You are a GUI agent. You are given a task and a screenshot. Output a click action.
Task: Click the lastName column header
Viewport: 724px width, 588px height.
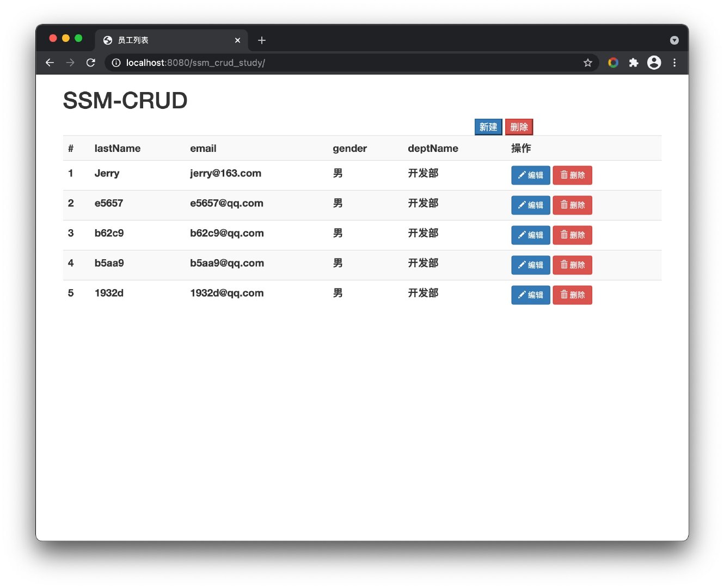(118, 148)
